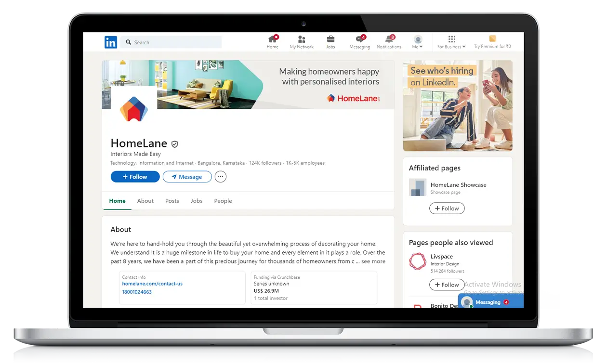The image size is (607, 364).
Task: Open Home from the house icon
Action: point(273,39)
